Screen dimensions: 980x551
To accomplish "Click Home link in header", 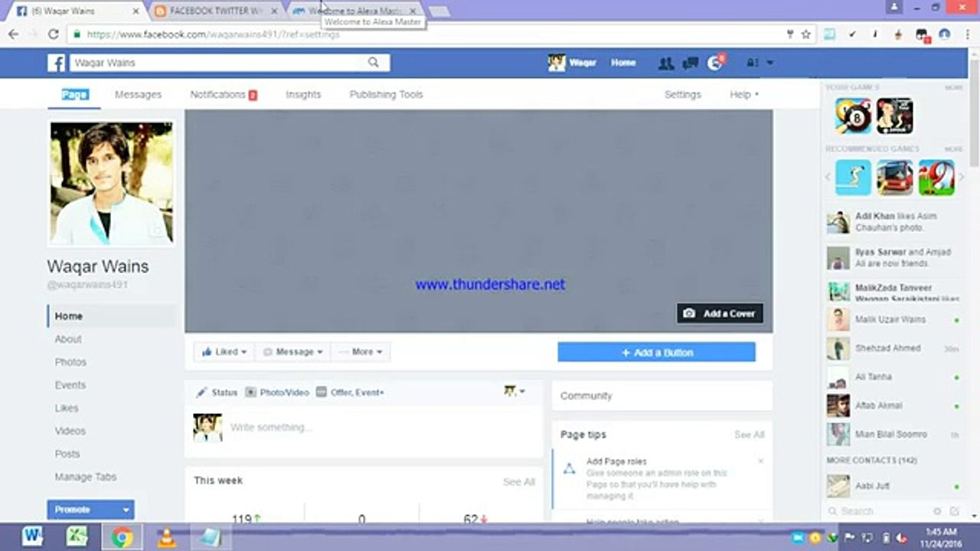I will (623, 63).
